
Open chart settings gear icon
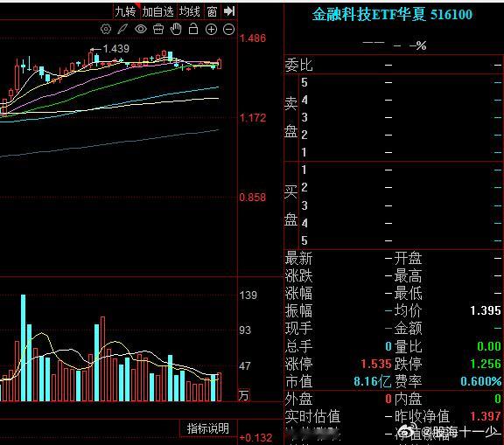106,29
